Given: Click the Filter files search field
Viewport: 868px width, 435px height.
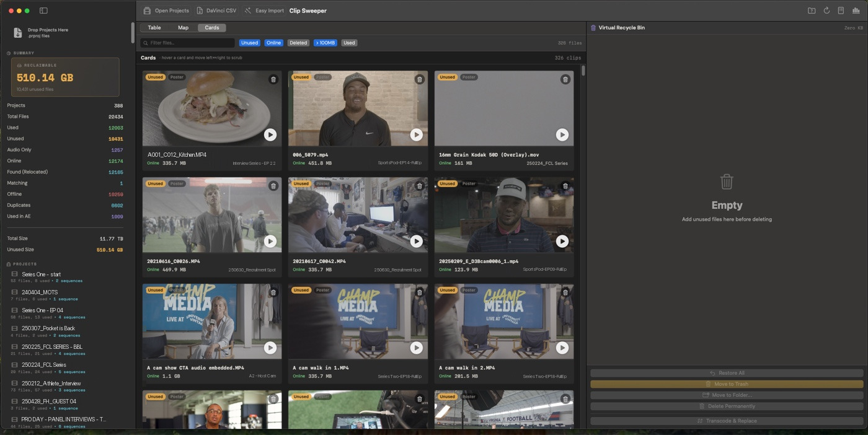Looking at the screenshot, I should pyautogui.click(x=187, y=43).
